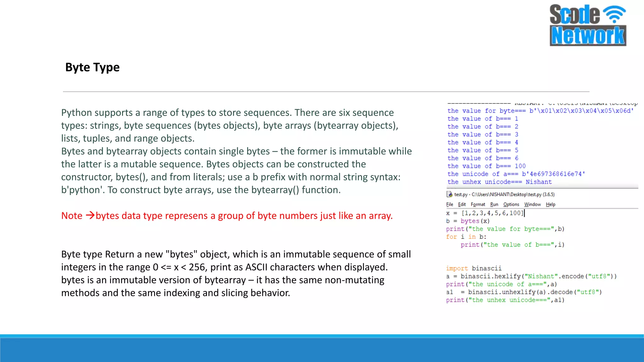This screenshot has height=362, width=644.
Task: Open the Edit menu in the test.py window
Action: coord(462,205)
